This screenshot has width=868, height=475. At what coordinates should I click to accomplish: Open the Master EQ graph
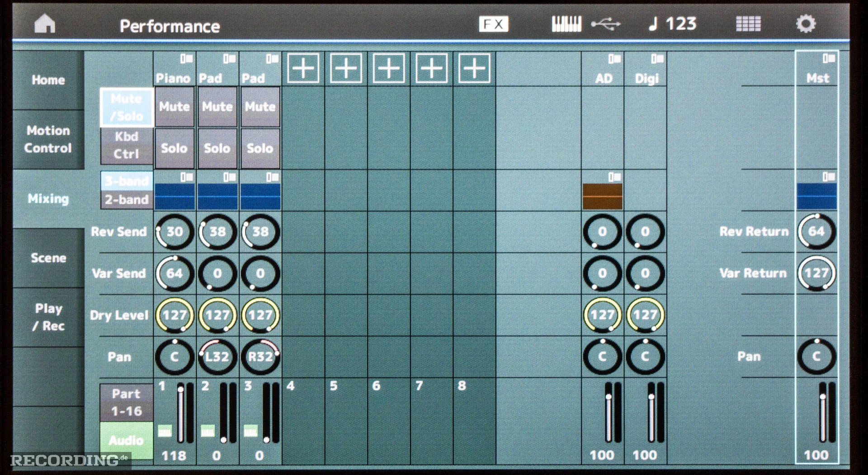tap(816, 196)
